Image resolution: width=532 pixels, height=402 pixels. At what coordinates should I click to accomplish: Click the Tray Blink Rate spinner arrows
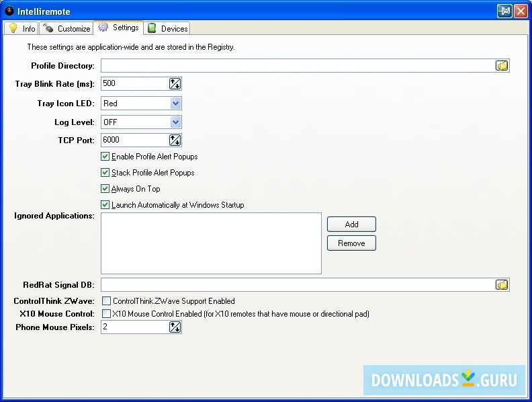(x=175, y=83)
